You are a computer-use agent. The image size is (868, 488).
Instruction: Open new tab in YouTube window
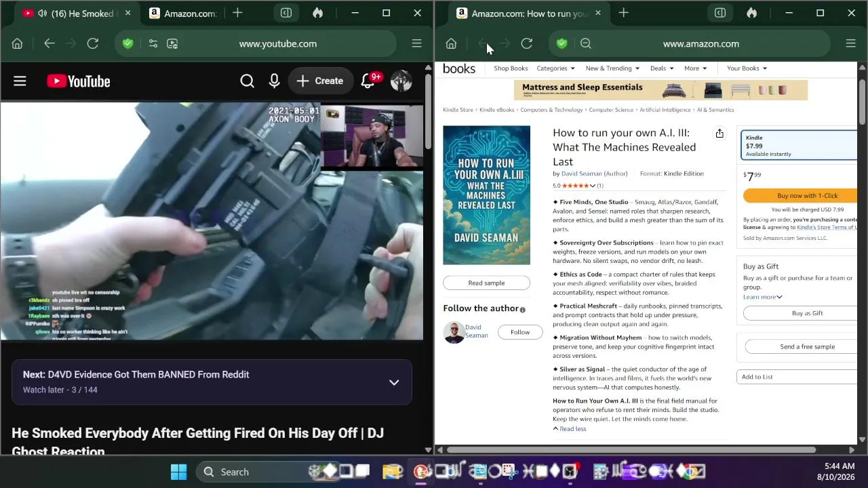pyautogui.click(x=237, y=13)
